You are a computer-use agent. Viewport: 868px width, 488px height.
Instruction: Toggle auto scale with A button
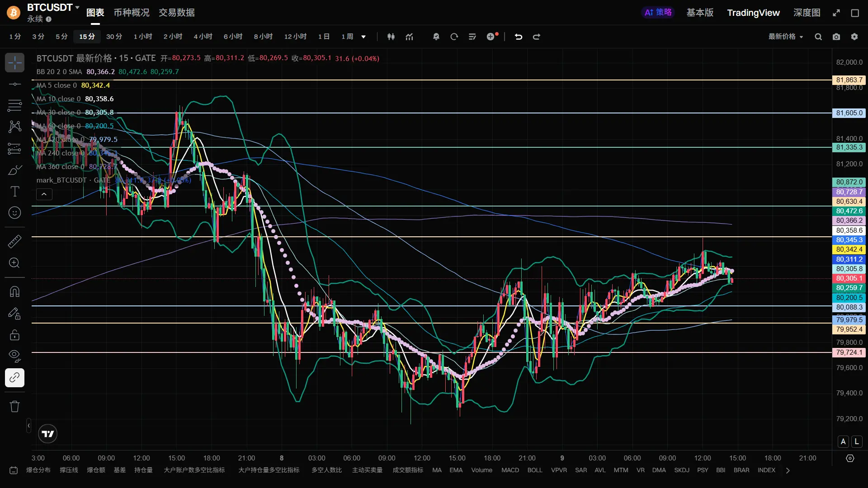[x=843, y=441]
